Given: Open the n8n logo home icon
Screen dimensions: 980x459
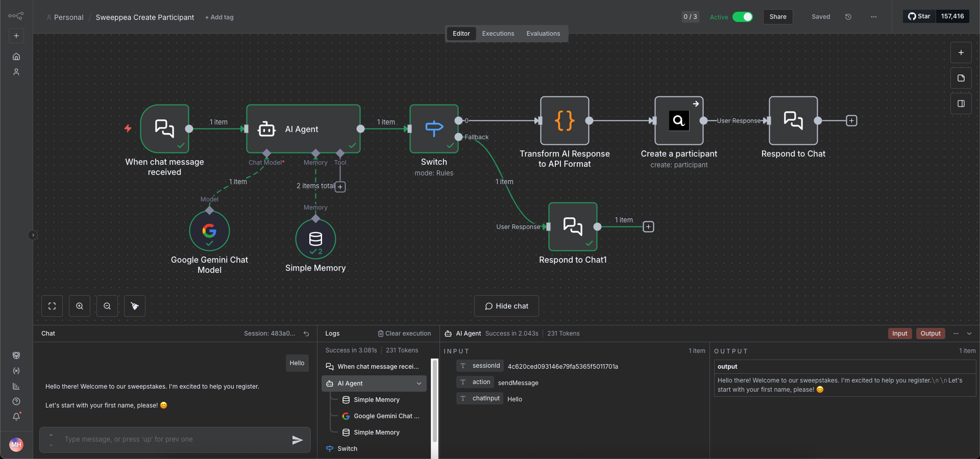Looking at the screenshot, I should pyautogui.click(x=16, y=16).
